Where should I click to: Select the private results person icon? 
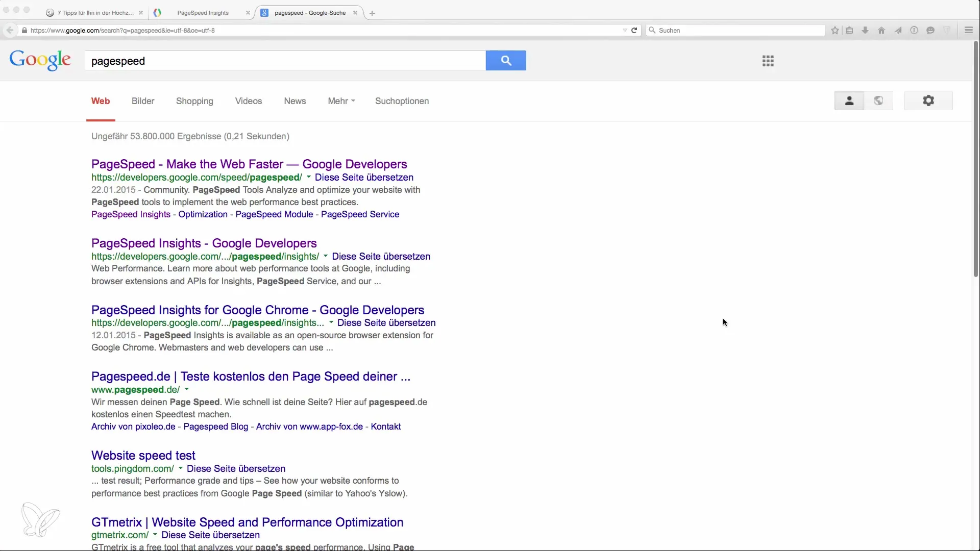[849, 101]
